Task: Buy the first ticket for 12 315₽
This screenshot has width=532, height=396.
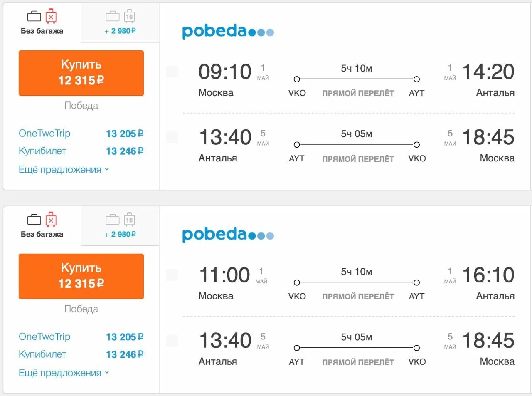Action: [x=81, y=73]
